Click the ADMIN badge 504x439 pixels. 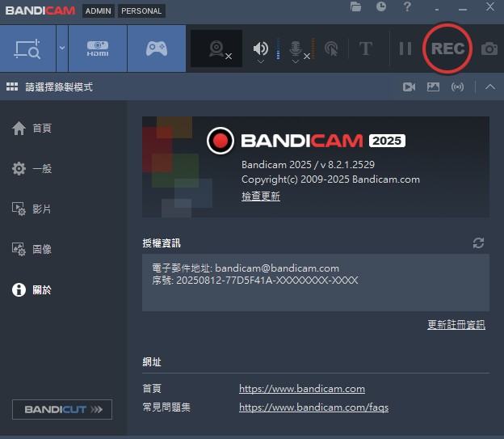pos(98,11)
